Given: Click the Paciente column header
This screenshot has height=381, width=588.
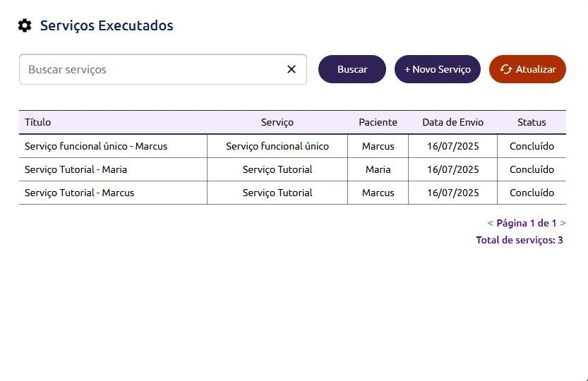Looking at the screenshot, I should [x=378, y=122].
